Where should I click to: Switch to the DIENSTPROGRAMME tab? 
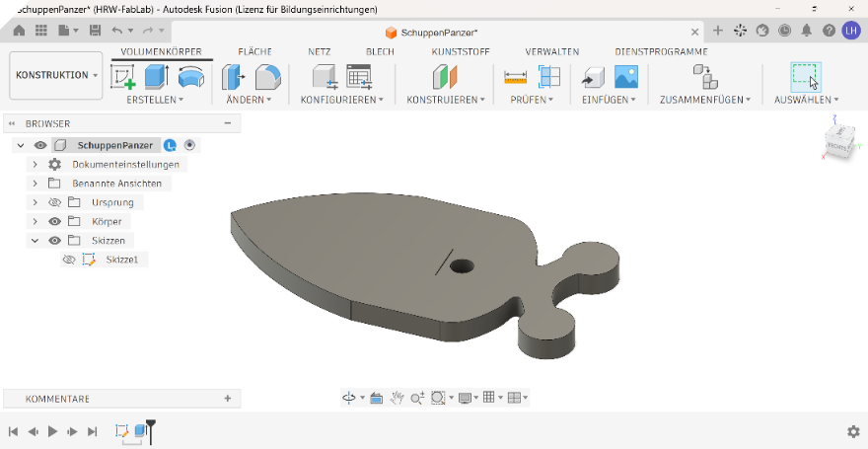661,51
